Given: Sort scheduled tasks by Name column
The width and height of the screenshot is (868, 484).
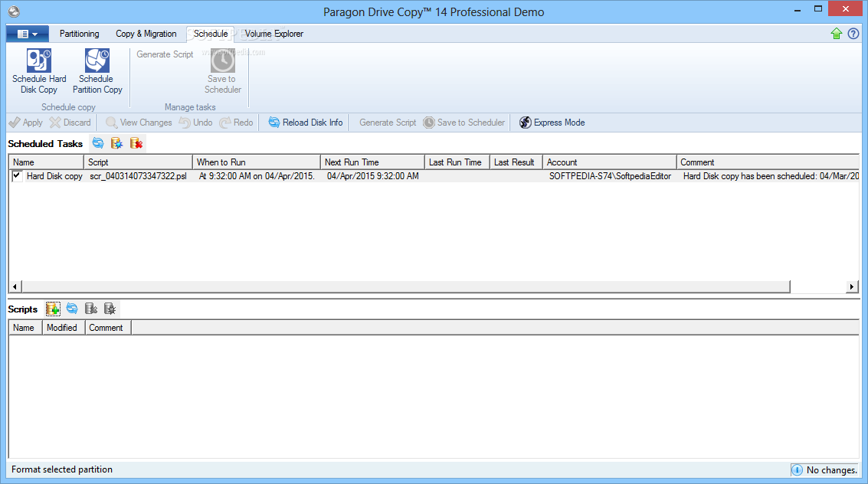Looking at the screenshot, I should 47,162.
